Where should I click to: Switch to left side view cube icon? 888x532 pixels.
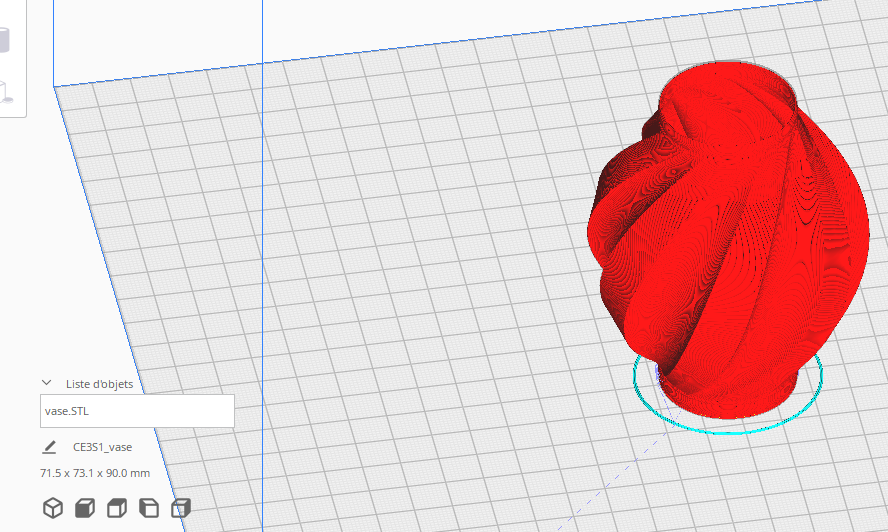[149, 508]
